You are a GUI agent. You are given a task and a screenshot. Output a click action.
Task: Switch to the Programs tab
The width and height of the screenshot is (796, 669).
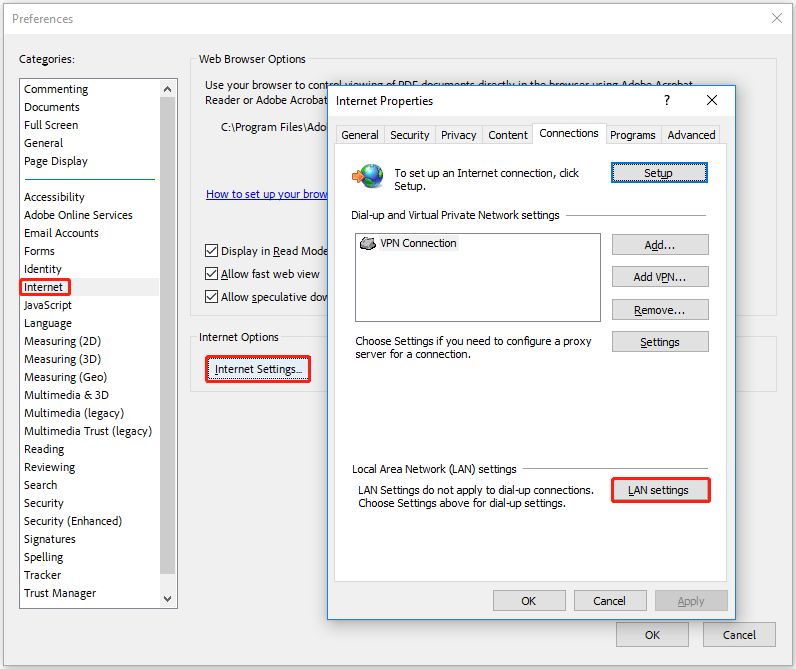(633, 135)
